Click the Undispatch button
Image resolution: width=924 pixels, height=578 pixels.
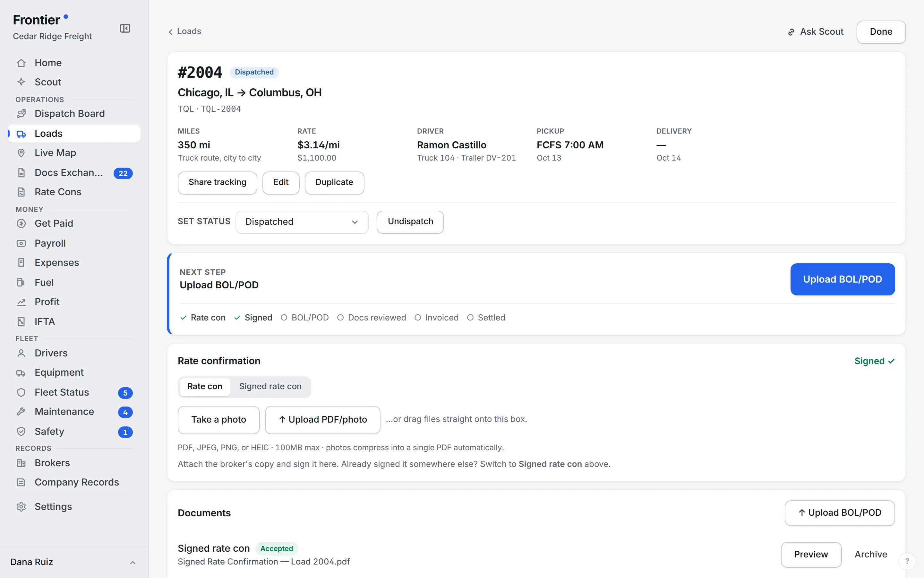[x=410, y=222]
